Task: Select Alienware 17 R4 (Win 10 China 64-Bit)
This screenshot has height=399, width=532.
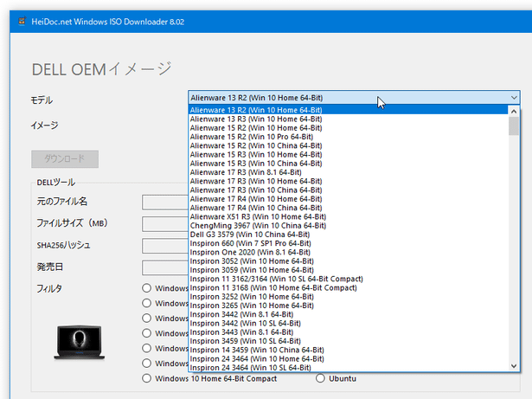Action: (348, 208)
